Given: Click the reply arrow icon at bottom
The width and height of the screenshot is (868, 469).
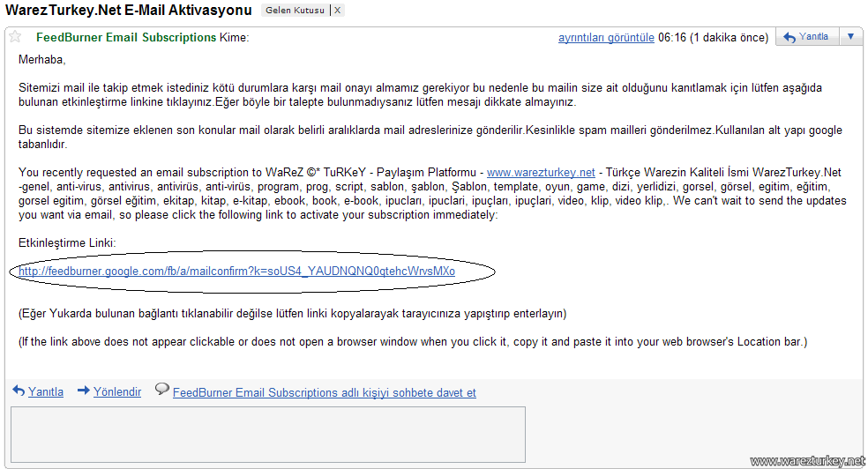Looking at the screenshot, I should pyautogui.click(x=19, y=391).
